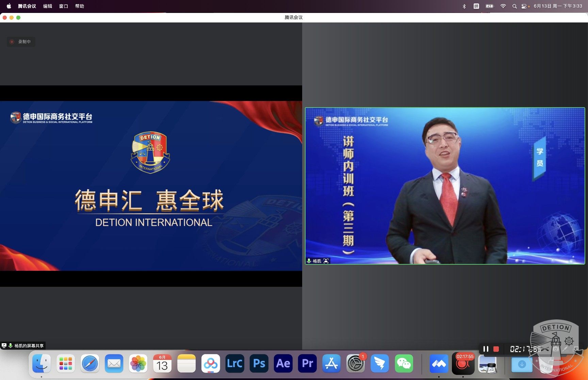Screen dimensions: 588x380
Task: Open the recorder camera snapshot icon
Action: 556,349
